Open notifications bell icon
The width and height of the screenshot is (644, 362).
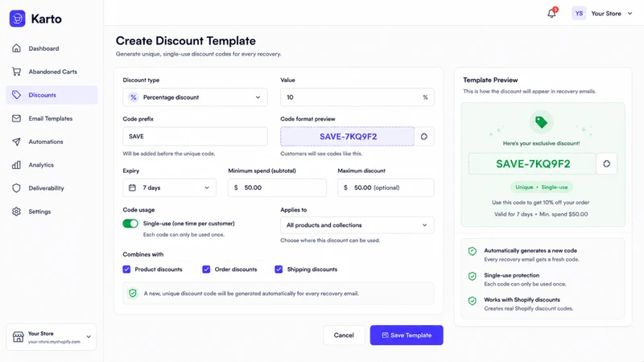coord(551,14)
